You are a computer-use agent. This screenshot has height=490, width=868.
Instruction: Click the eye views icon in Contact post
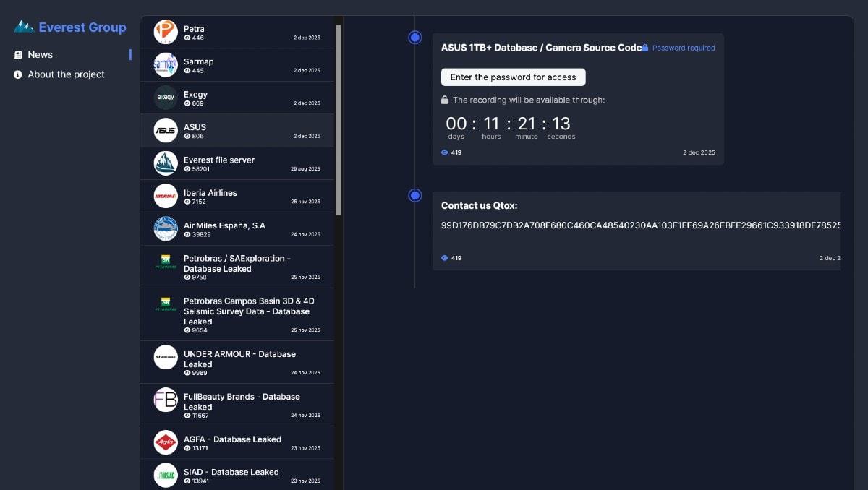pyautogui.click(x=445, y=258)
